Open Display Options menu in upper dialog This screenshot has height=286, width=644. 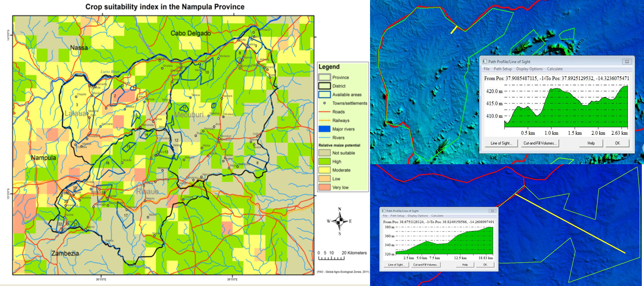(529, 69)
